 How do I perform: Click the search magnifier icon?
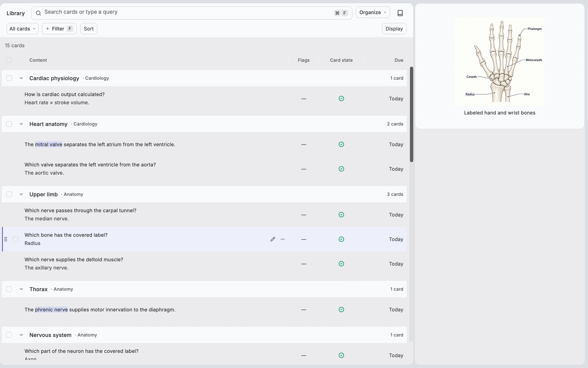click(x=38, y=13)
